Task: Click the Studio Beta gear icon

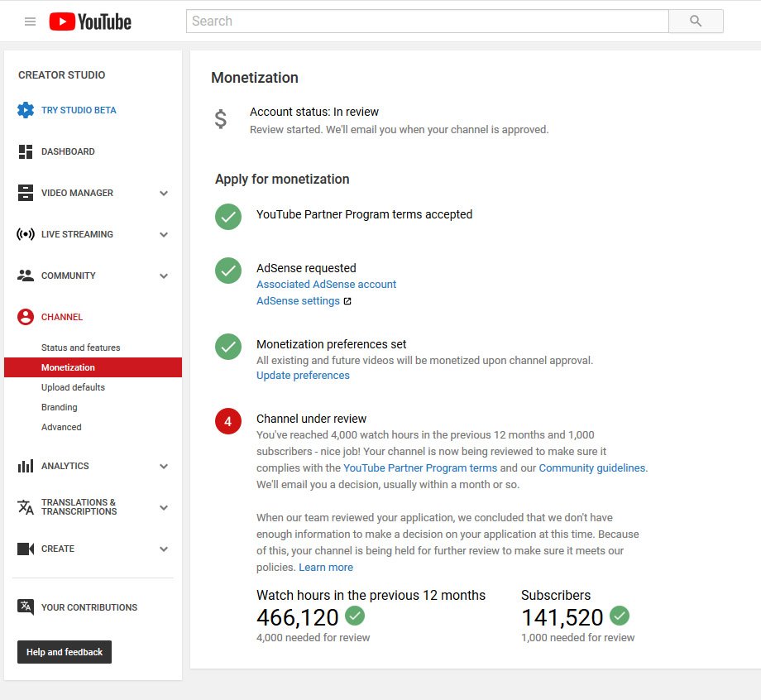Action: 26,110
